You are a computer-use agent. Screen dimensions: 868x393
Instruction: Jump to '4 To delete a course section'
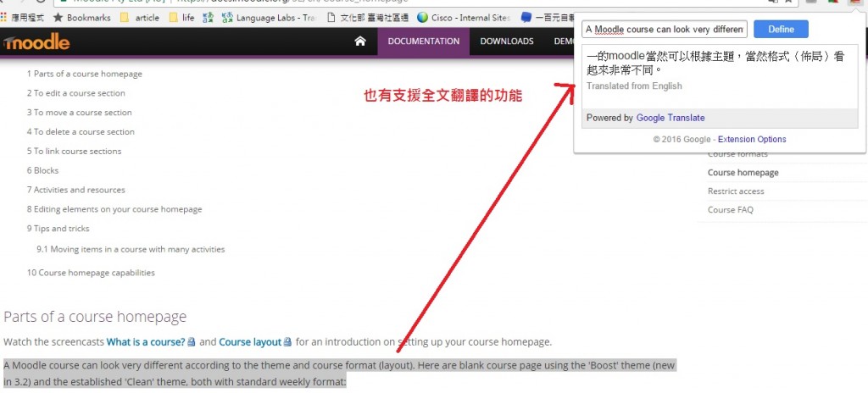click(81, 132)
